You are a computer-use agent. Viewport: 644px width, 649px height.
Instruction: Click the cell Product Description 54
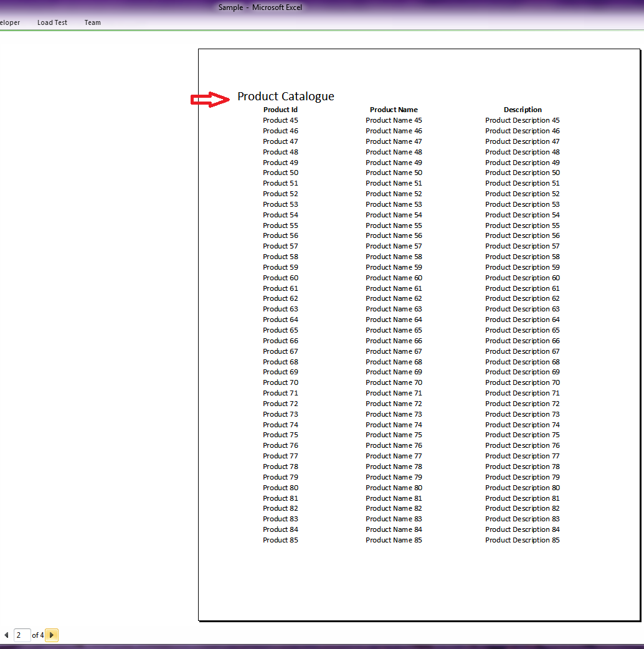523,215
